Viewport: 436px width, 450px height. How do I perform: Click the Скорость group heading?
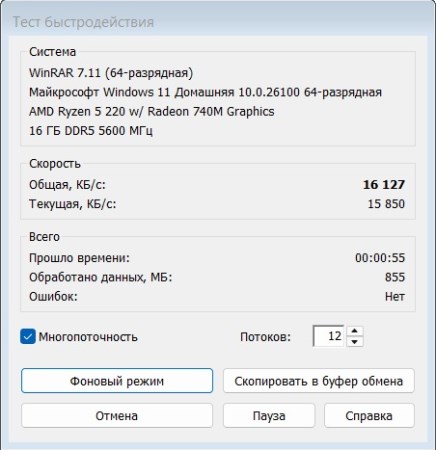55,164
